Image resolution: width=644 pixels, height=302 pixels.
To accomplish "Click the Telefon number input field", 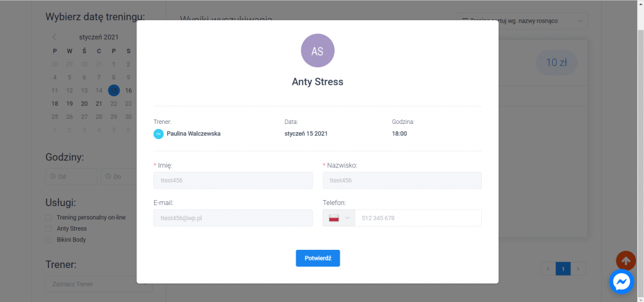I will tap(418, 218).
